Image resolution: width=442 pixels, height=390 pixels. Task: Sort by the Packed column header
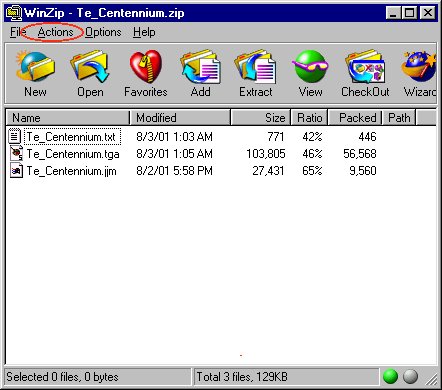tap(355, 118)
